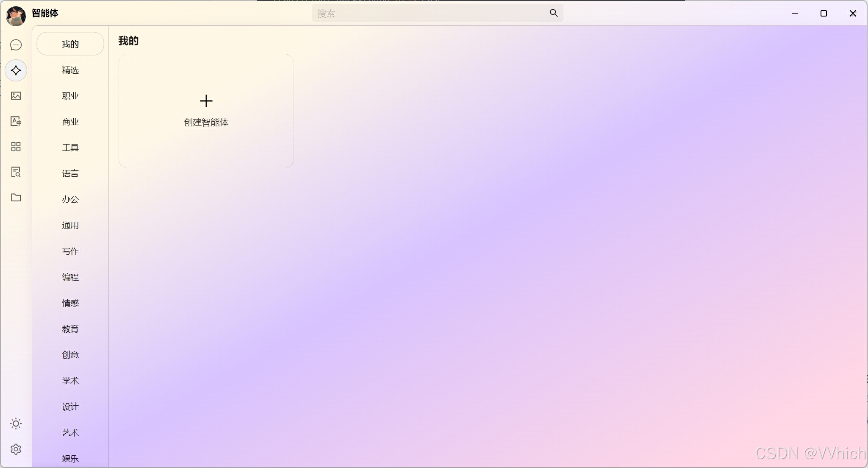This screenshot has width=868, height=468.
Task: Open the chat assistant icon in sidebar
Action: (x=16, y=45)
